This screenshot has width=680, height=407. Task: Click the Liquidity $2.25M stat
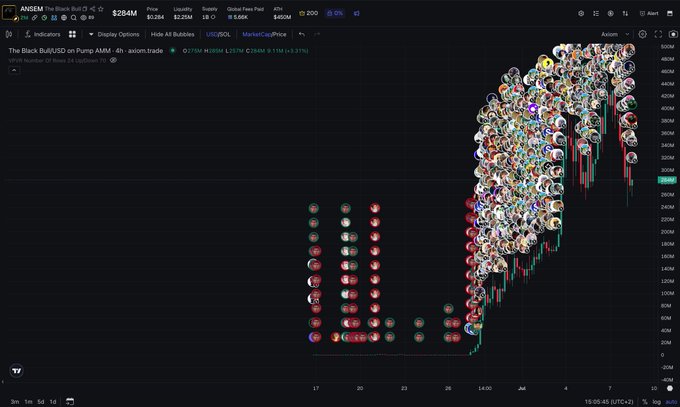click(x=183, y=13)
